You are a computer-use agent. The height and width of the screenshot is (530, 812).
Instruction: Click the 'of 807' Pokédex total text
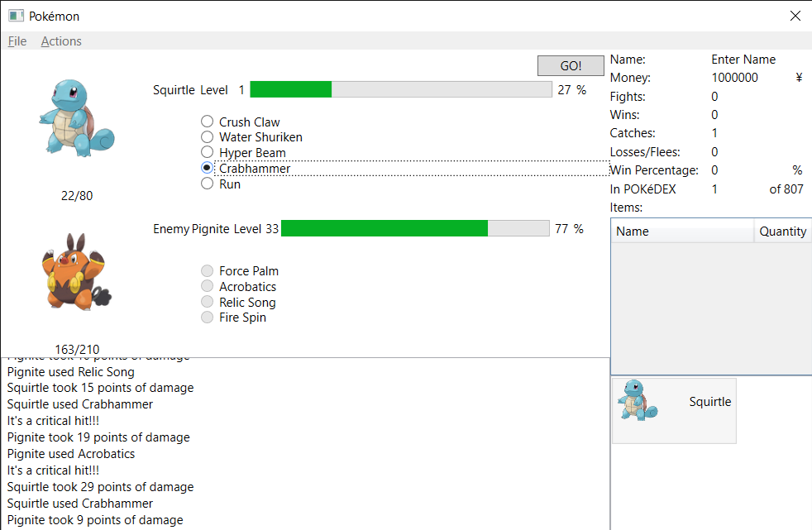786,189
